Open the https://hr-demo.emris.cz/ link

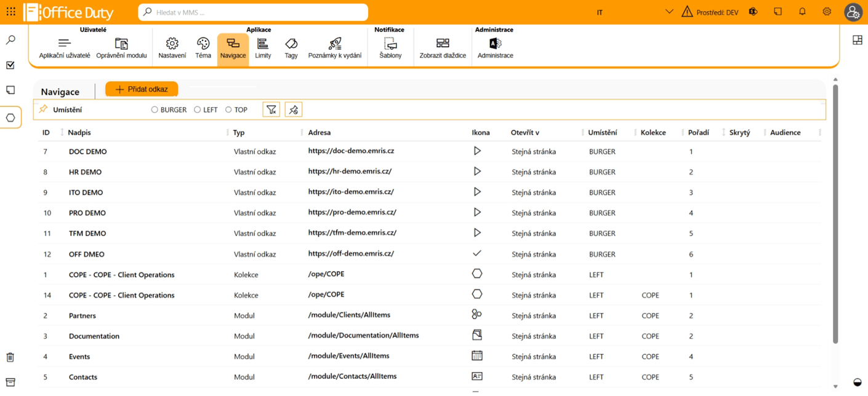(350, 172)
